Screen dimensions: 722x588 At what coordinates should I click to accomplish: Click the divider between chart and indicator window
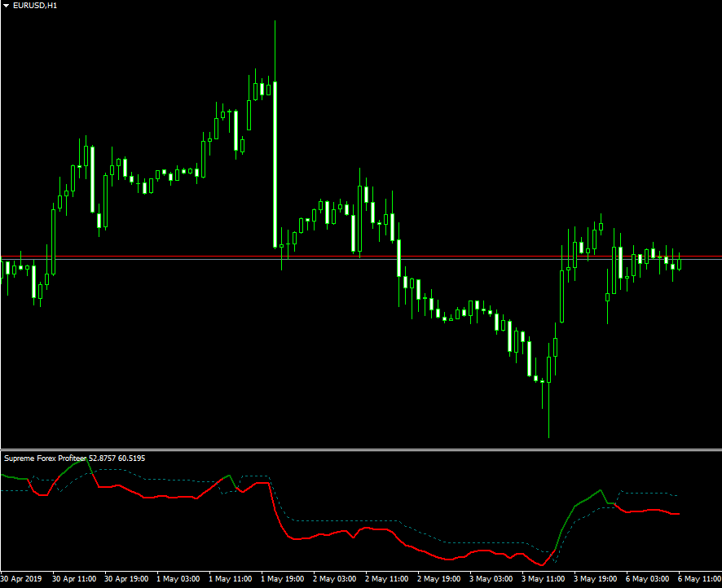tap(361, 449)
